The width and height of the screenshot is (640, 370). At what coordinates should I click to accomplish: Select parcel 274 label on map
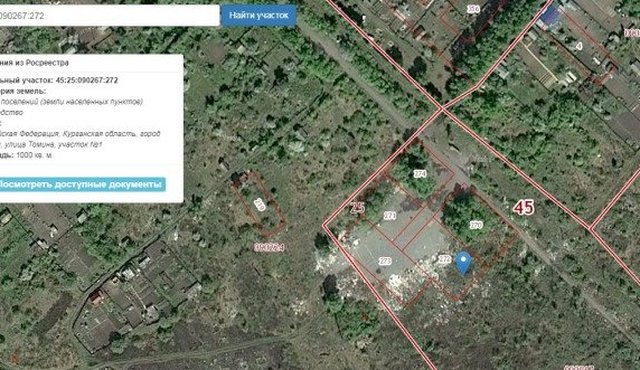tap(420, 174)
